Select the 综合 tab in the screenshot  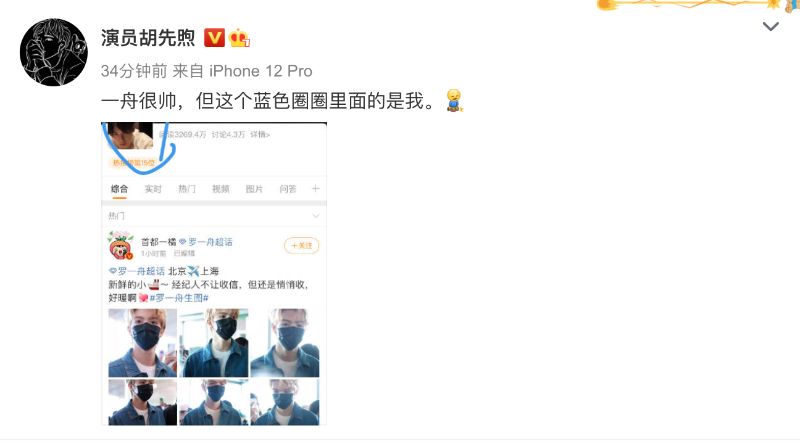pyautogui.click(x=119, y=189)
